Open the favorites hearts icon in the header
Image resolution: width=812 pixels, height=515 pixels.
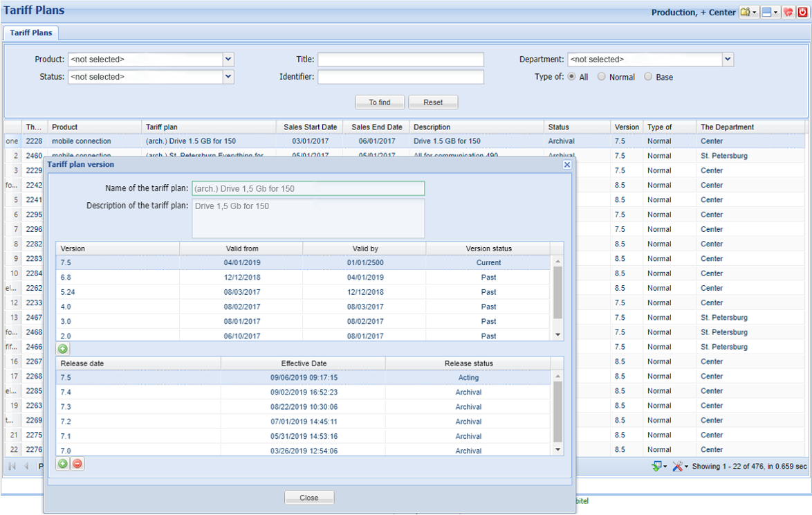788,12
